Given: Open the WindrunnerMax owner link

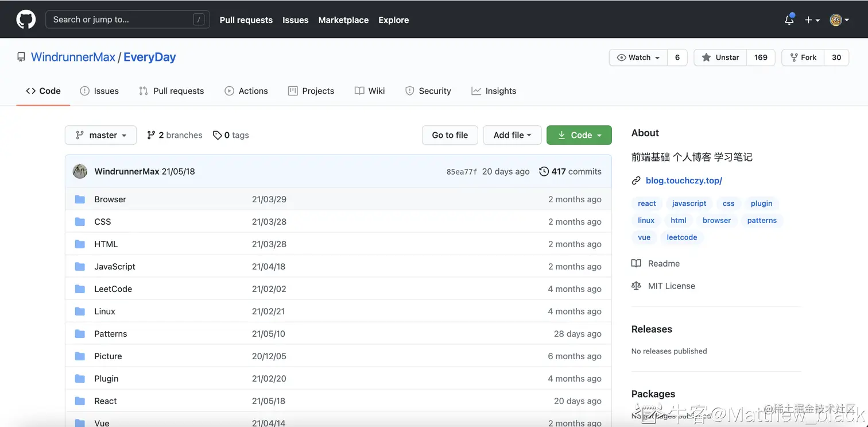Looking at the screenshot, I should (73, 57).
